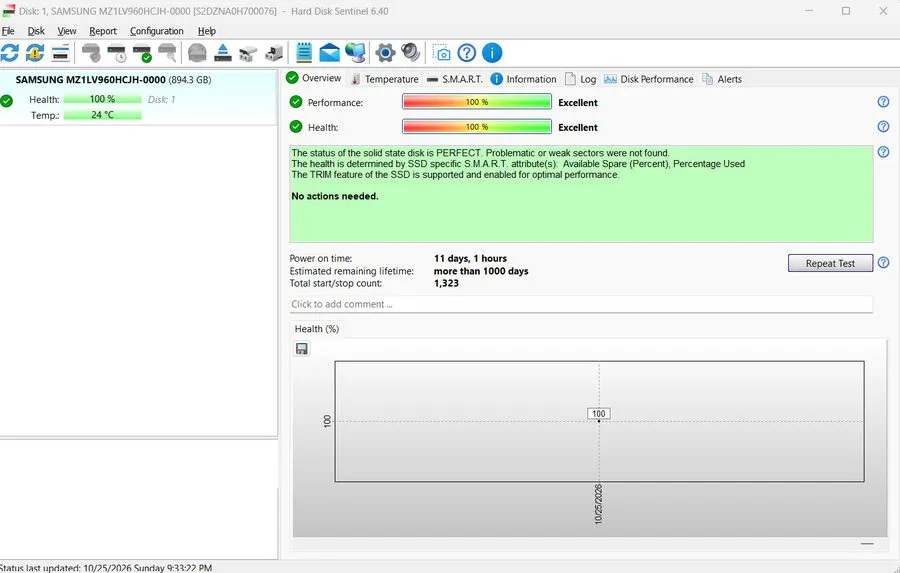Click the 10/25/2026 date label under graph
This screenshot has height=573, width=900.
click(598, 504)
